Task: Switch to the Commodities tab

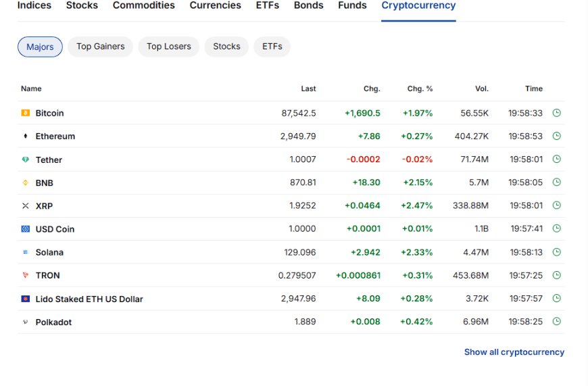Action: pos(144,5)
